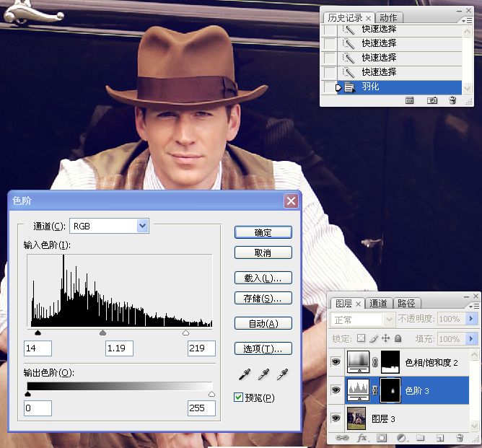The image size is (482, 448).
Task: Open the Layers panel flyout menu
Action: tap(473, 306)
